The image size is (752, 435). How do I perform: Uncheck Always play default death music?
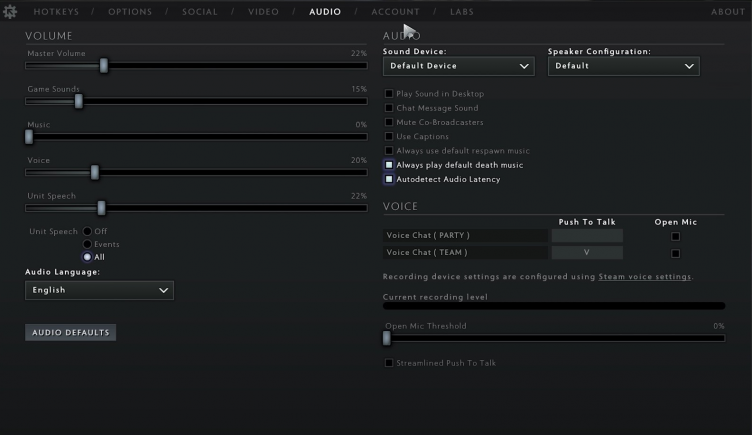pos(390,165)
